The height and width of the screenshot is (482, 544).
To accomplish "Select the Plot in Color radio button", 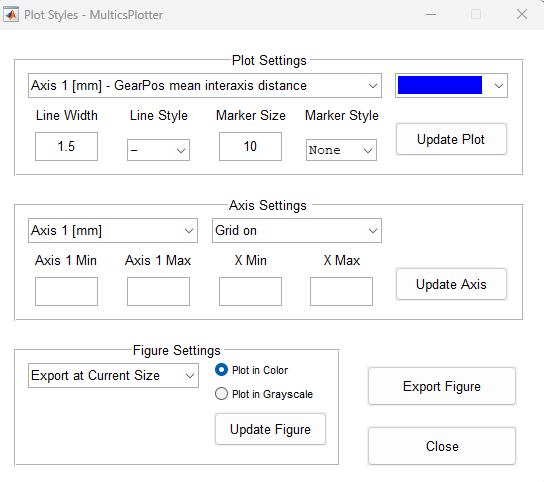I will [221, 370].
